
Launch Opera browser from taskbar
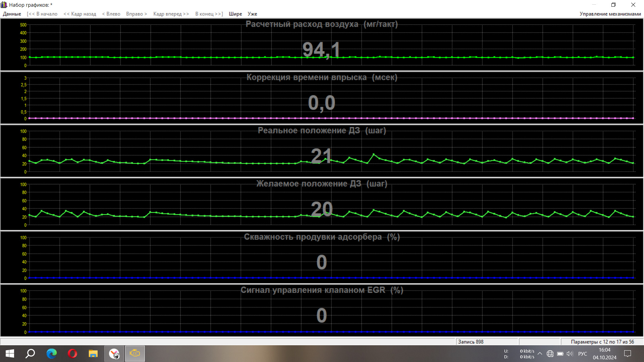pyautogui.click(x=72, y=354)
